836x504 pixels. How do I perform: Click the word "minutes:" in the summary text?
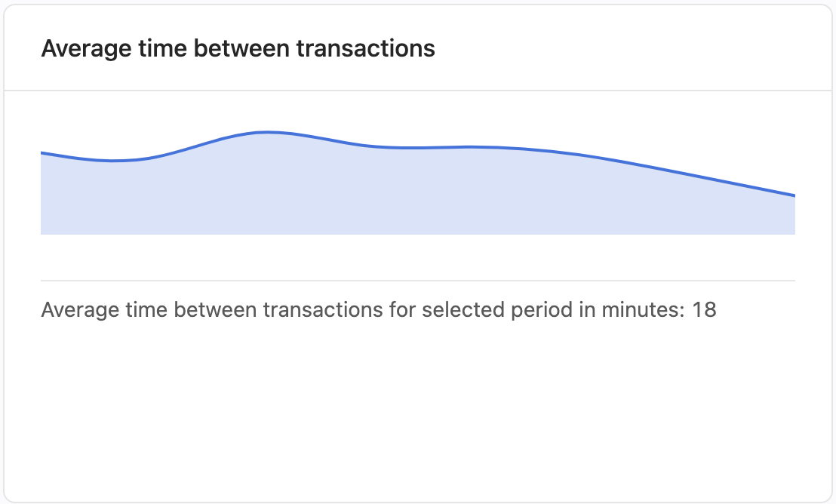pos(643,310)
